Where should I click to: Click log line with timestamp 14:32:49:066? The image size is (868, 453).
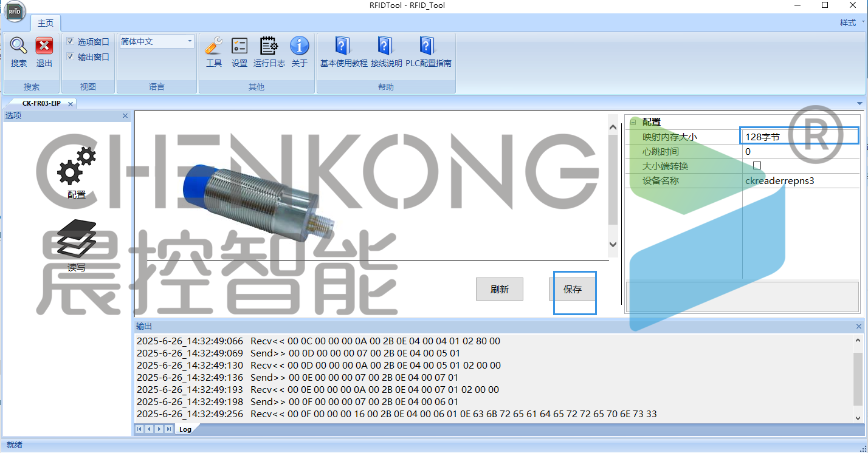[x=319, y=341]
